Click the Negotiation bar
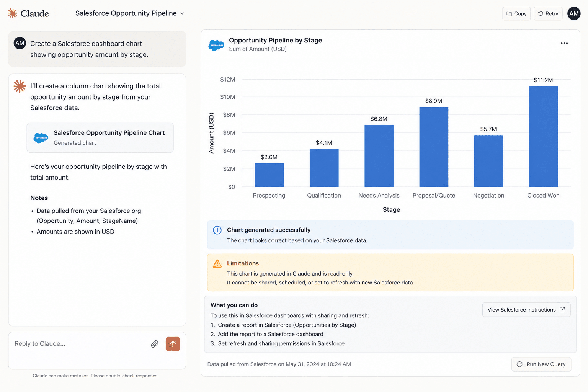Image resolution: width=588 pixels, height=392 pixels. point(488,161)
